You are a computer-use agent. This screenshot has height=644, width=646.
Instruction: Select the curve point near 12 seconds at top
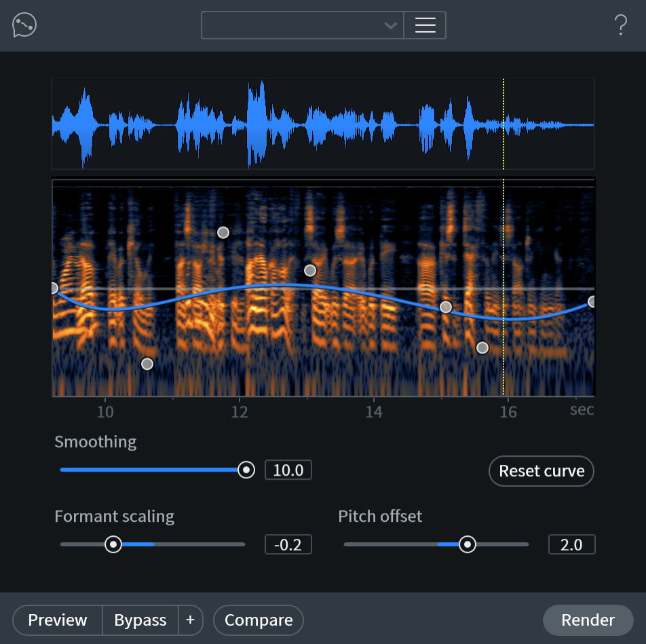223,232
